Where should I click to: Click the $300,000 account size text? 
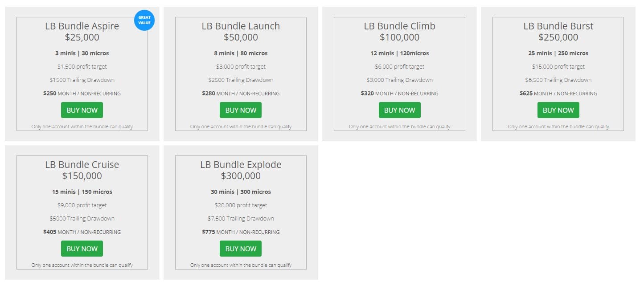[x=241, y=176]
